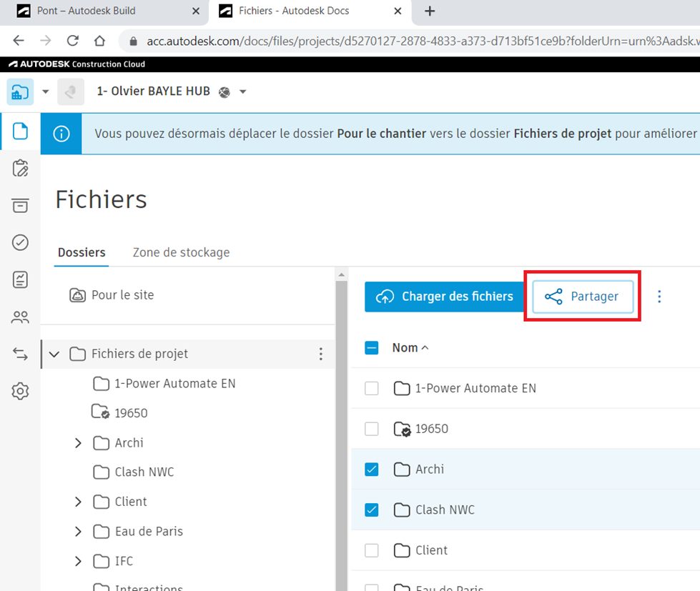
Task: Open the Client folder in file list
Action: (431, 550)
